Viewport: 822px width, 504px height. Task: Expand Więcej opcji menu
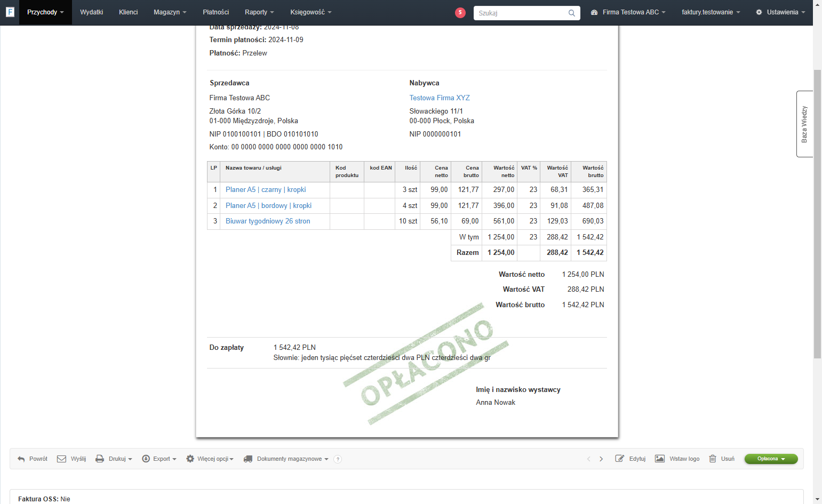click(x=210, y=459)
